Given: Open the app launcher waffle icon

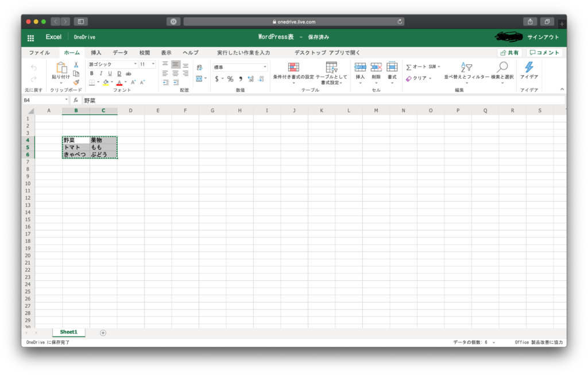Looking at the screenshot, I should pos(30,37).
